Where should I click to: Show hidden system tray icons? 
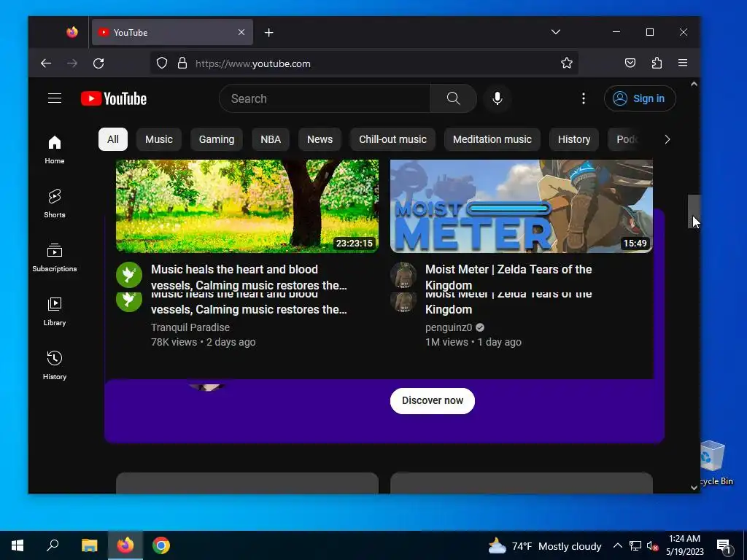(617, 546)
